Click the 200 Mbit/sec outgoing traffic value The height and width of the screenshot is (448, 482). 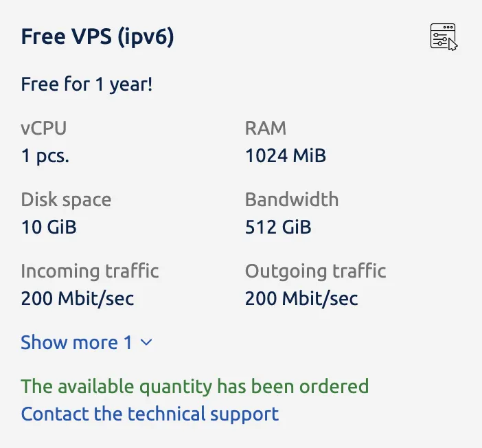301,299
